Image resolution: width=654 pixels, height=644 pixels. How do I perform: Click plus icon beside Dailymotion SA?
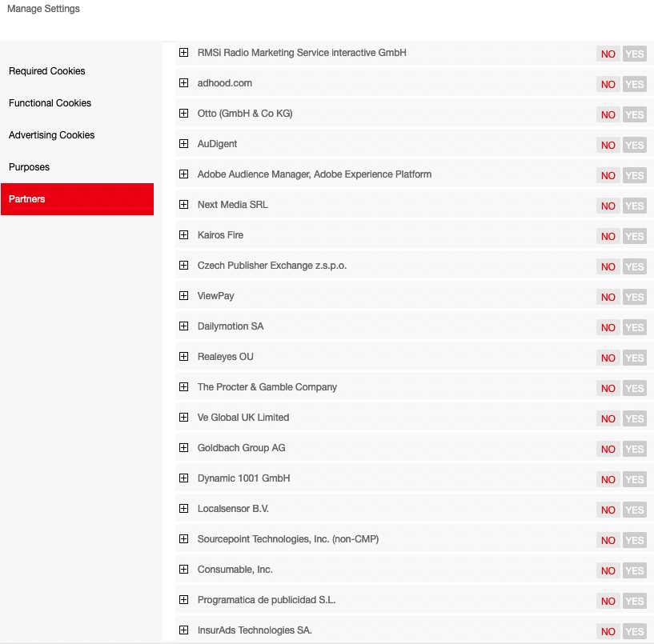point(183,326)
